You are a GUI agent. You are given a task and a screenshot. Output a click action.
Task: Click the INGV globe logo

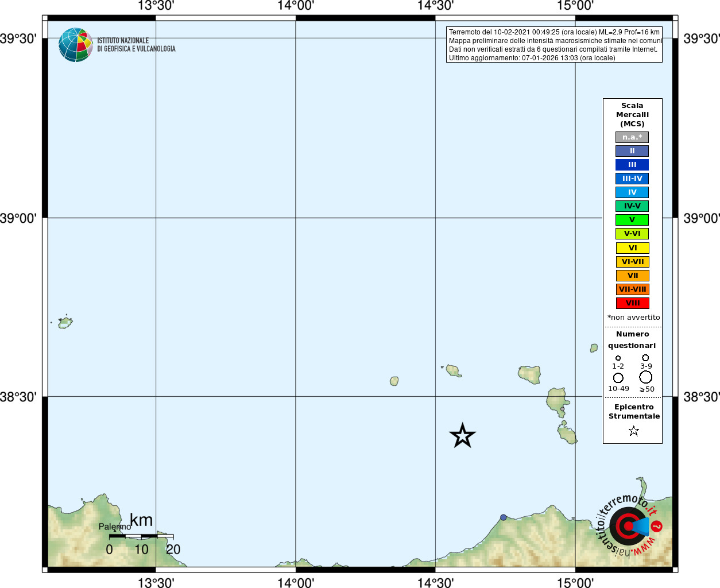coord(76,45)
